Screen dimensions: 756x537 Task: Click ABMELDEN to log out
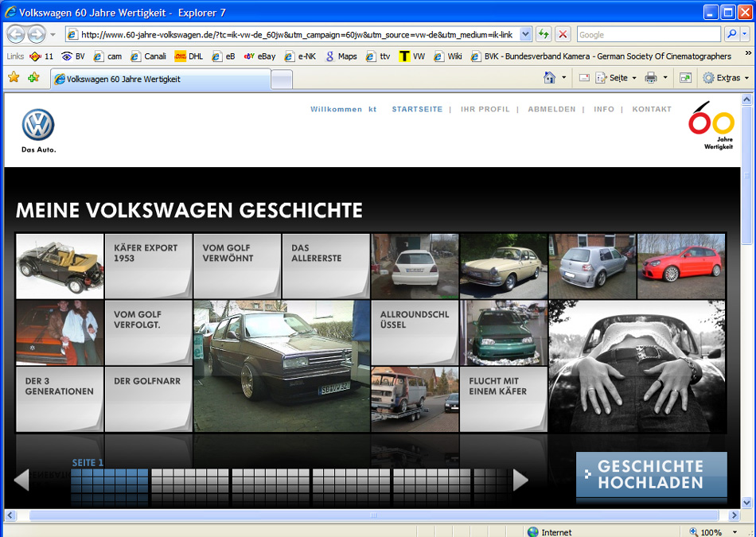click(551, 110)
